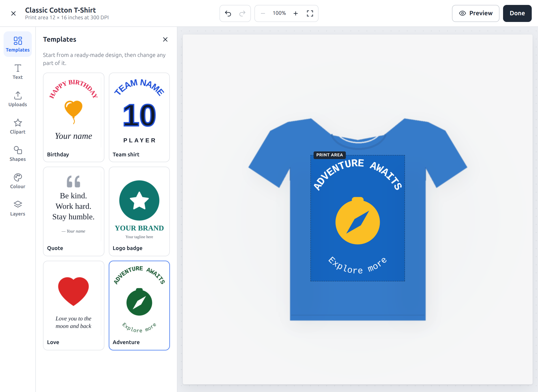Choose the Quote template

tap(73, 211)
